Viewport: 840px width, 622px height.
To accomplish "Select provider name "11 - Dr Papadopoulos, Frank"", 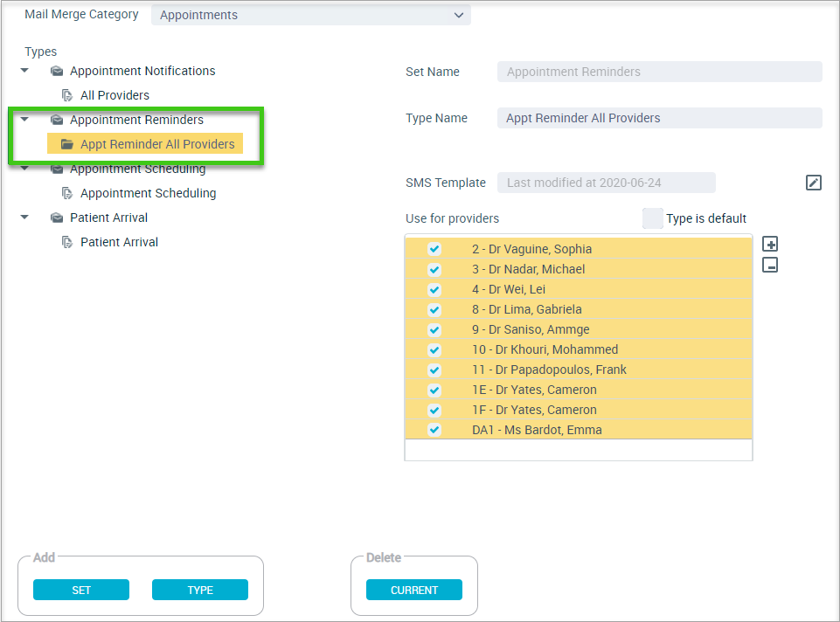I will click(549, 370).
